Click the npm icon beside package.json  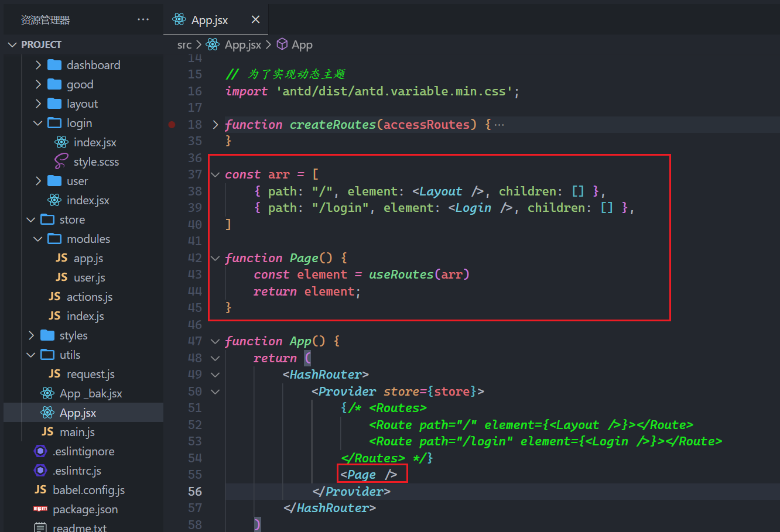click(x=40, y=509)
